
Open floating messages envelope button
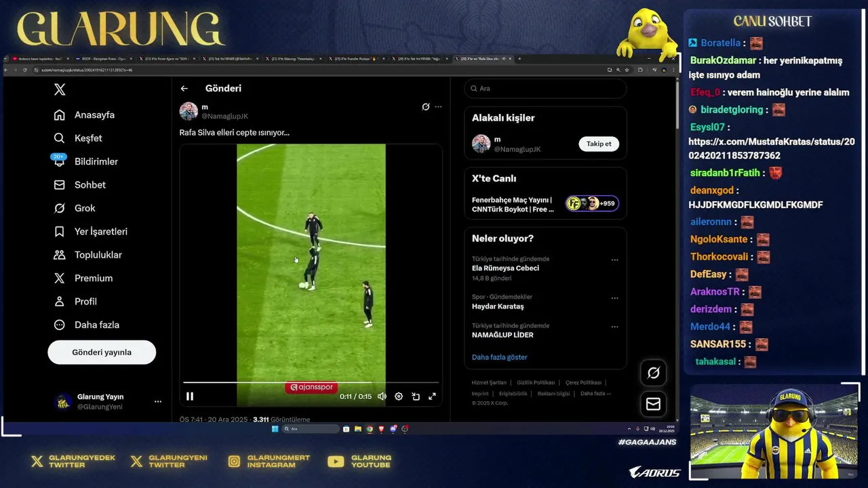point(653,404)
